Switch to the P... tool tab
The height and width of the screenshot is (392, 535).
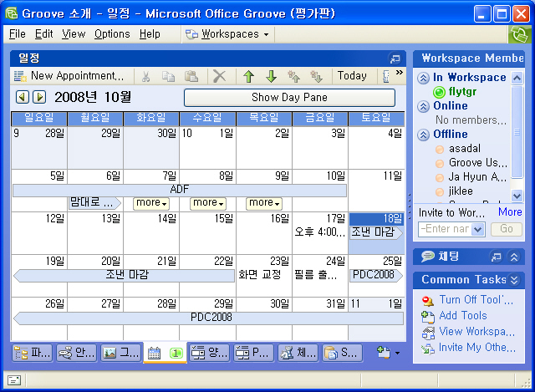click(x=253, y=353)
